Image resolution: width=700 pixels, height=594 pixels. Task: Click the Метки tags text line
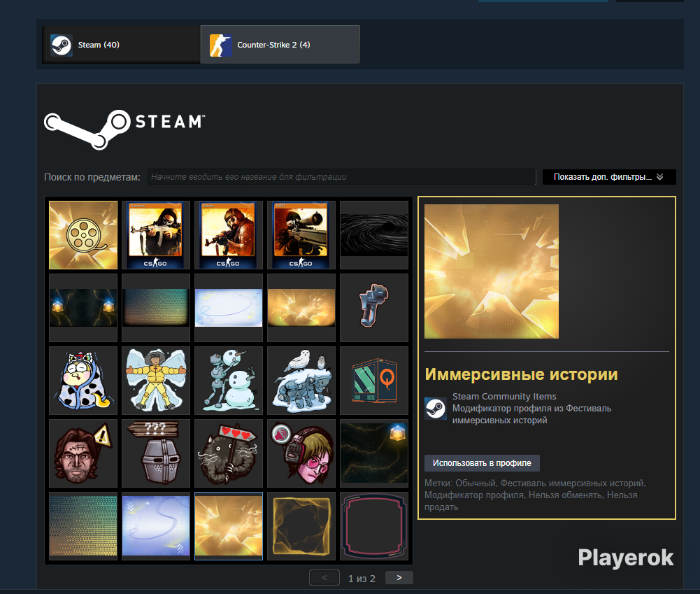point(535,495)
